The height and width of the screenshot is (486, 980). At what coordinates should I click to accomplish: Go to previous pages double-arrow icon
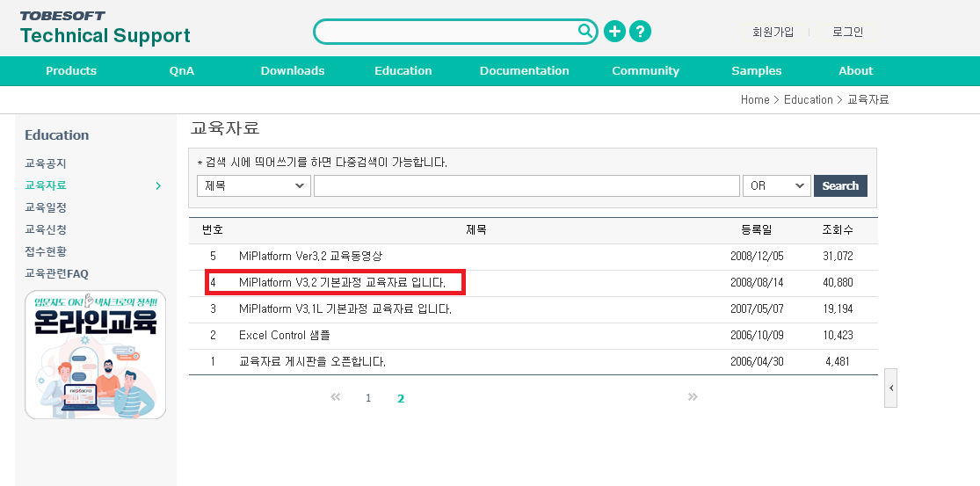point(336,397)
